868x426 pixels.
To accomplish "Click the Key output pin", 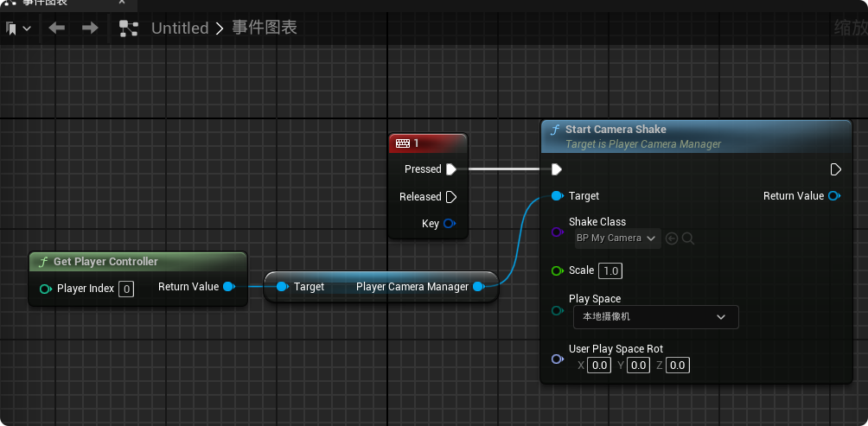I will tap(450, 224).
